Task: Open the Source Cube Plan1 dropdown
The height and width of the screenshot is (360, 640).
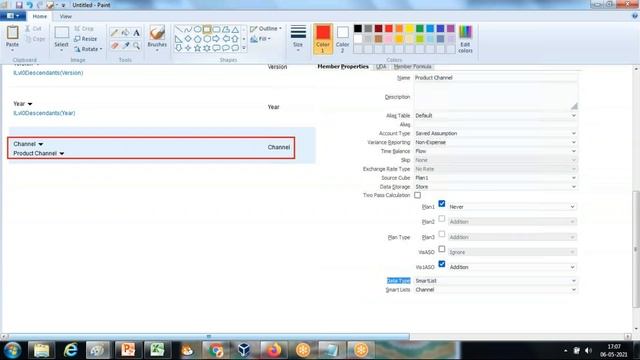Action: (x=496, y=178)
